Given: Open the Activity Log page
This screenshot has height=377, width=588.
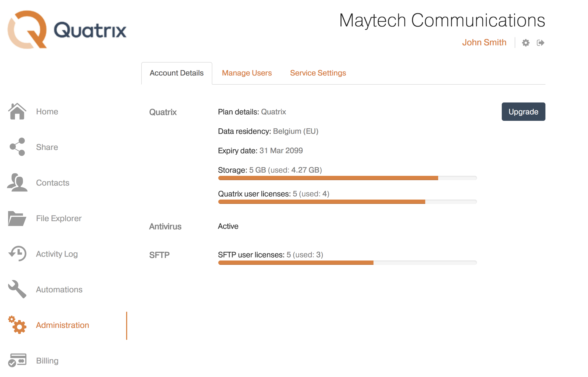Looking at the screenshot, I should click(x=57, y=254).
